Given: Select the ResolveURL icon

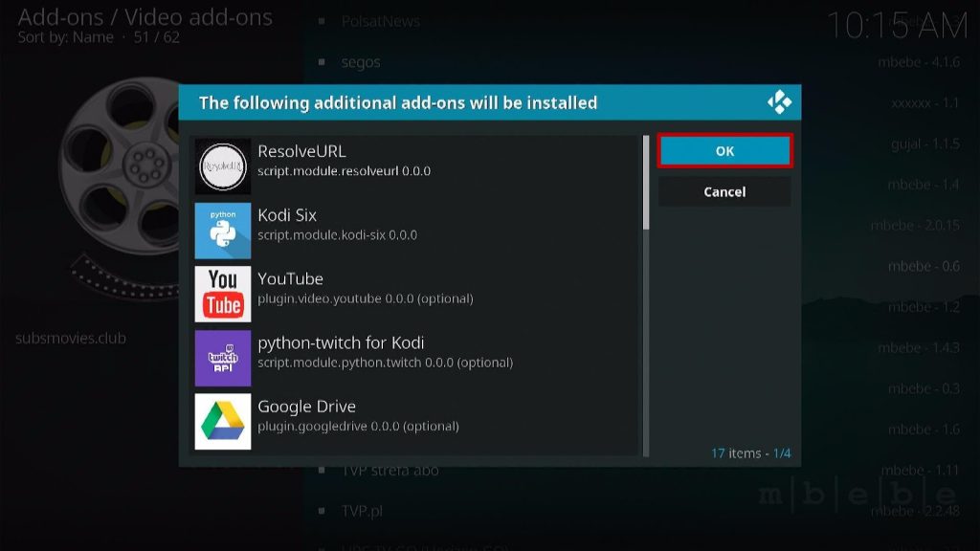Looking at the screenshot, I should (222, 166).
